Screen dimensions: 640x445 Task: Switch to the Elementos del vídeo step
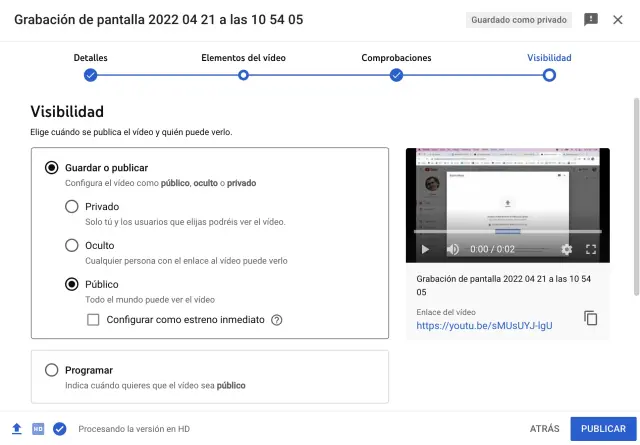tap(243, 74)
